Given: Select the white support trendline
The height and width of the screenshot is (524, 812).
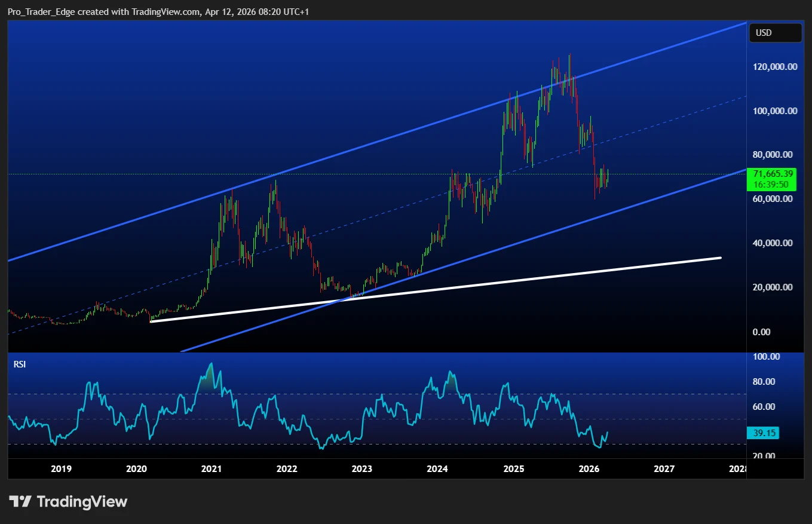Looking at the screenshot, I should [435, 290].
